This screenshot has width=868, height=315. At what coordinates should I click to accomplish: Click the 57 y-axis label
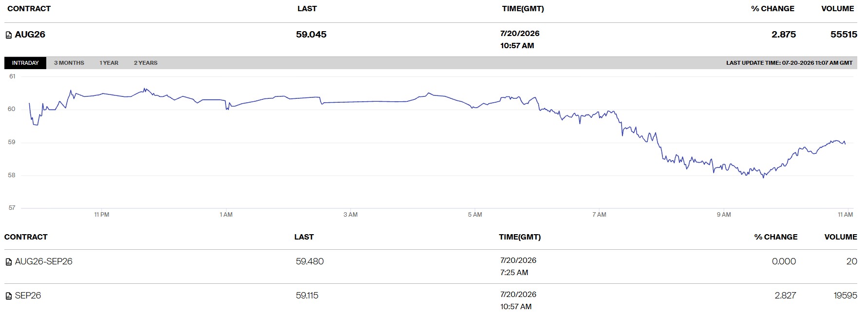point(12,208)
